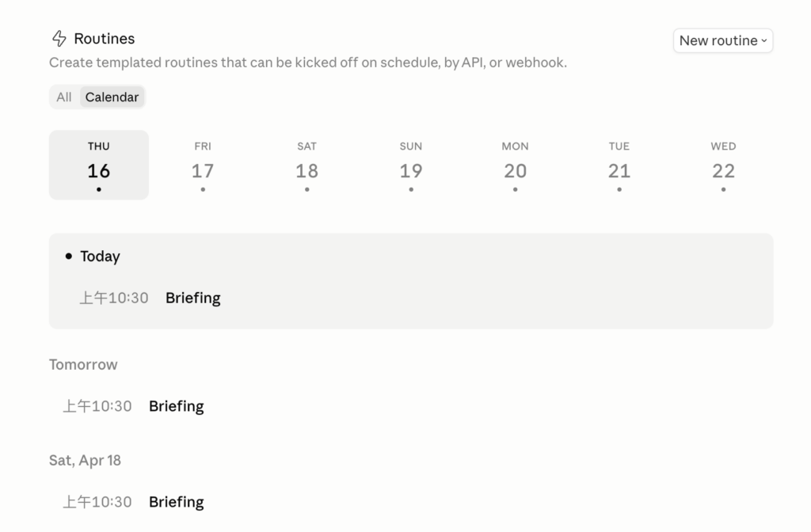Select the Calendar tab

pyautogui.click(x=112, y=97)
